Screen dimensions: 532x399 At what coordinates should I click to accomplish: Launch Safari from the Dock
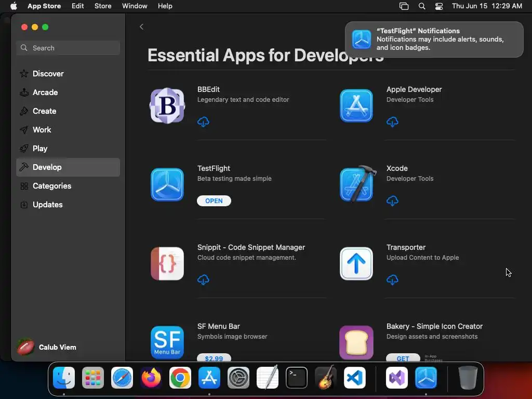122,378
